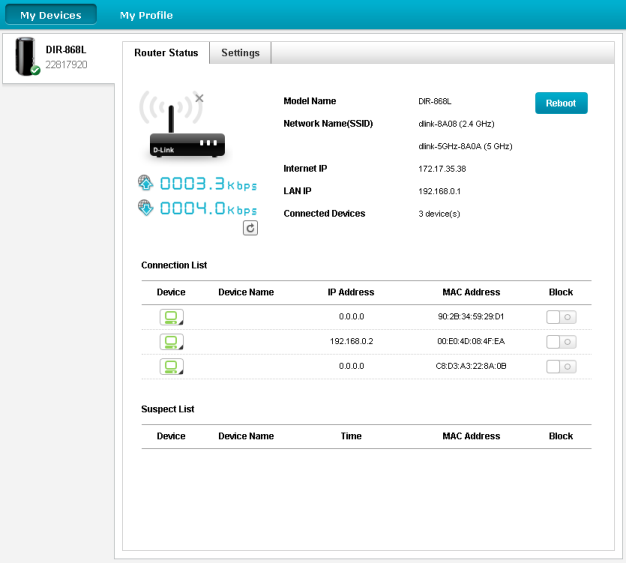Click the Internet IP label
Viewport: 626px width, 563px height.
click(305, 169)
